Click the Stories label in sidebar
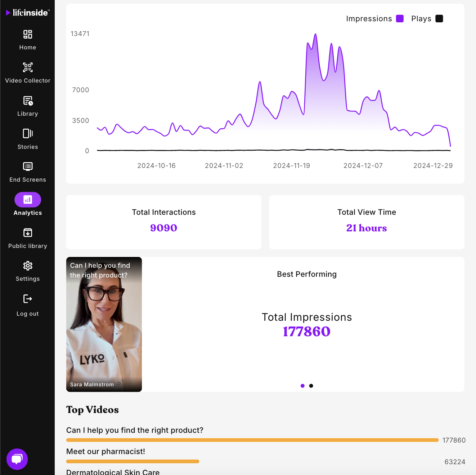 pyautogui.click(x=28, y=147)
